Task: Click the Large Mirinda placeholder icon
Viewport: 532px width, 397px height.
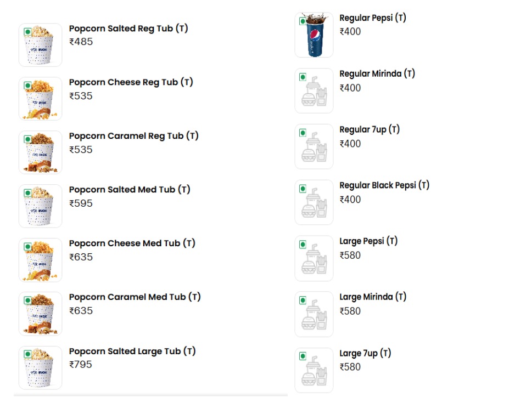Action: [x=314, y=315]
